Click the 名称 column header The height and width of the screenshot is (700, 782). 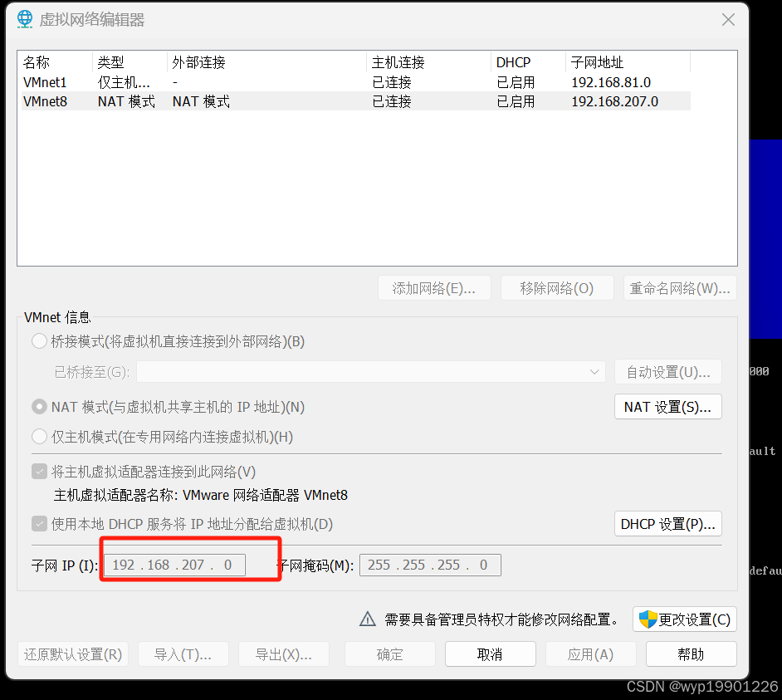tap(56, 62)
